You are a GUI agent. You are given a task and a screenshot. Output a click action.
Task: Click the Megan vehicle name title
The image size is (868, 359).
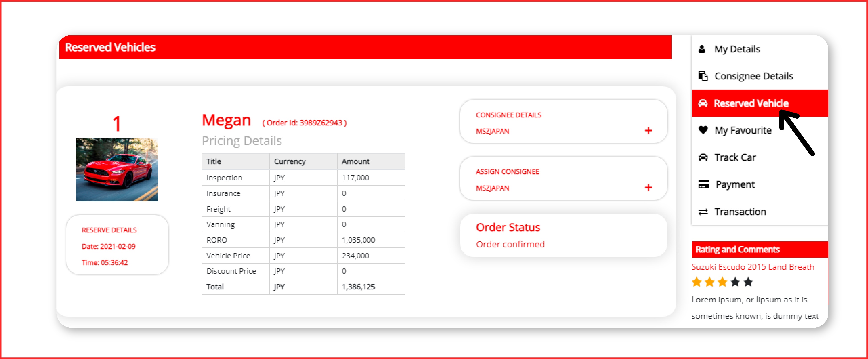226,121
